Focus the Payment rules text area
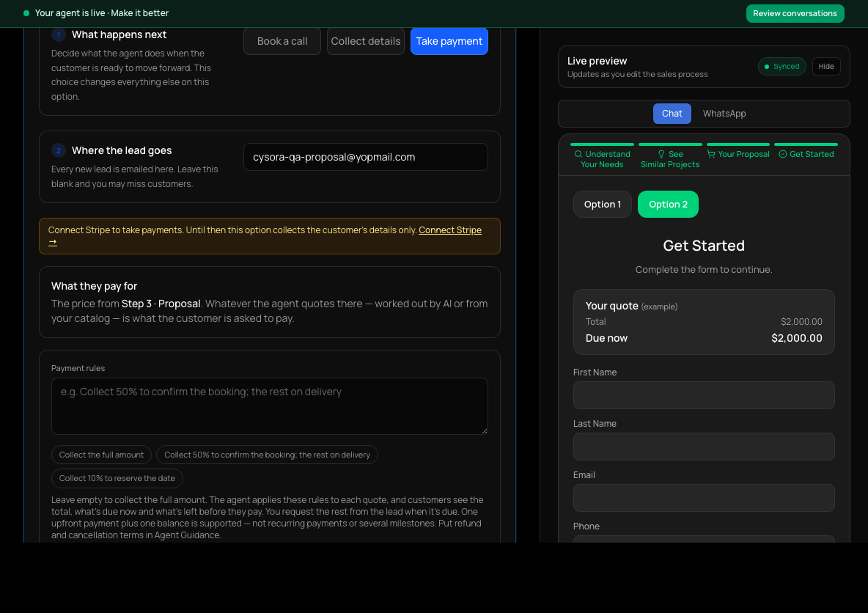868x613 pixels. [270, 406]
